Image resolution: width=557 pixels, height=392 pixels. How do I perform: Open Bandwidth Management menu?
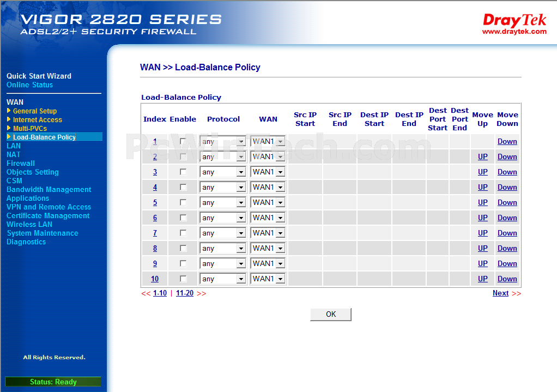pyautogui.click(x=49, y=189)
